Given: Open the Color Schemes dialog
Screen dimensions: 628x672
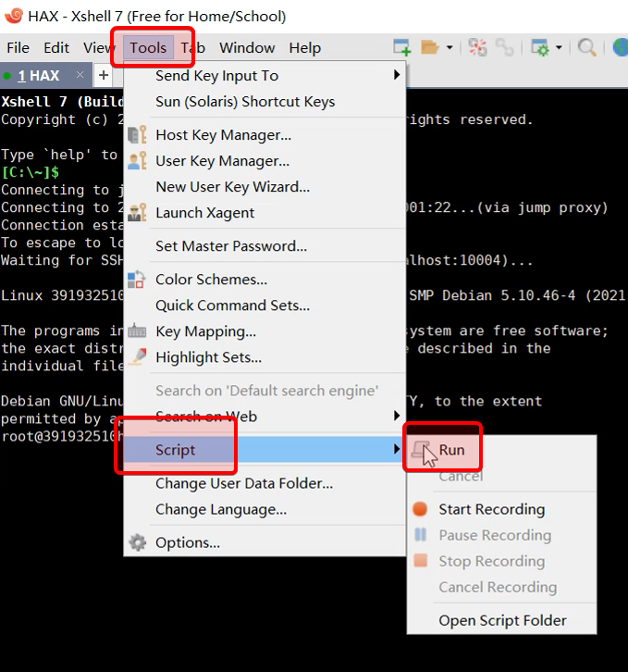Looking at the screenshot, I should click(211, 280).
